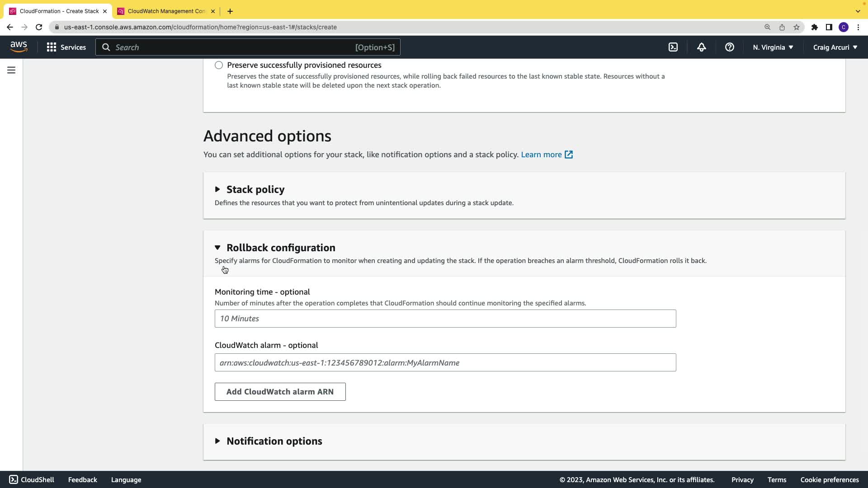Open the N. Virginia region dropdown
The width and height of the screenshot is (868, 488).
pos(773,47)
